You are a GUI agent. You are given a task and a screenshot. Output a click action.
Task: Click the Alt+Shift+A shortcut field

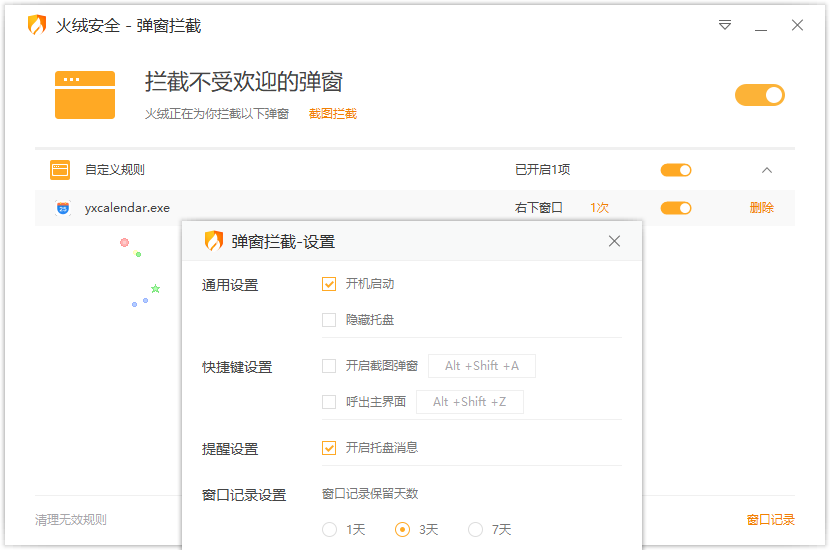tap(481, 366)
